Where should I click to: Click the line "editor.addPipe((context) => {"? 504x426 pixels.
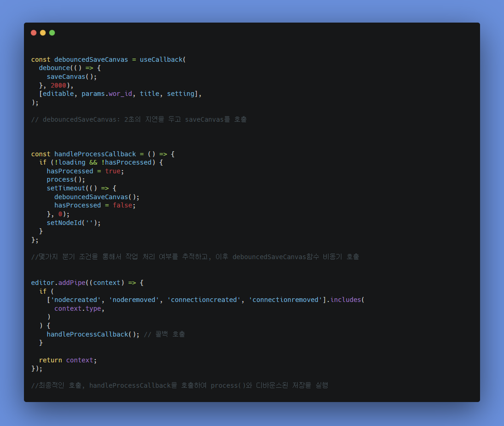pos(87,283)
